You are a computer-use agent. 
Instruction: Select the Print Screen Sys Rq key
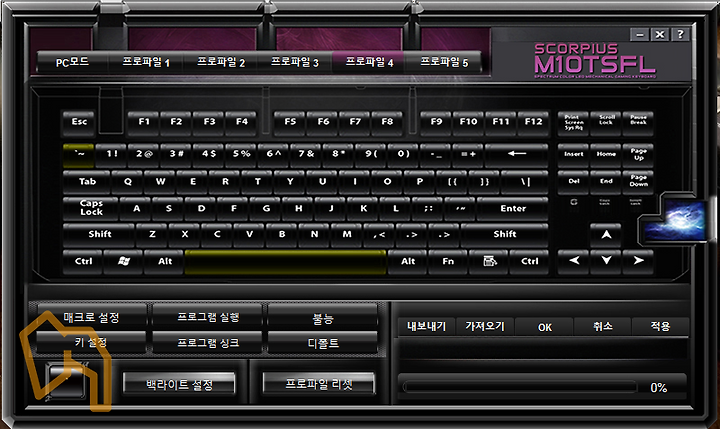(x=574, y=123)
